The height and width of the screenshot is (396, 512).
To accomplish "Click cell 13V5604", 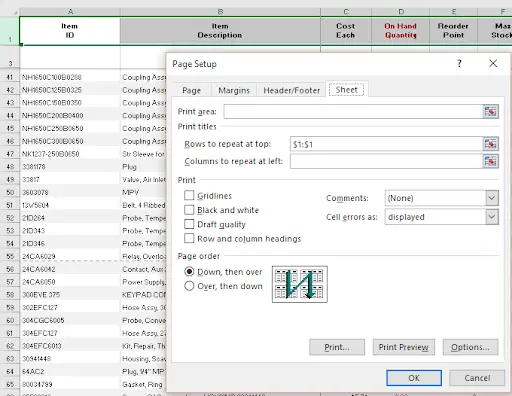I will tap(70, 205).
